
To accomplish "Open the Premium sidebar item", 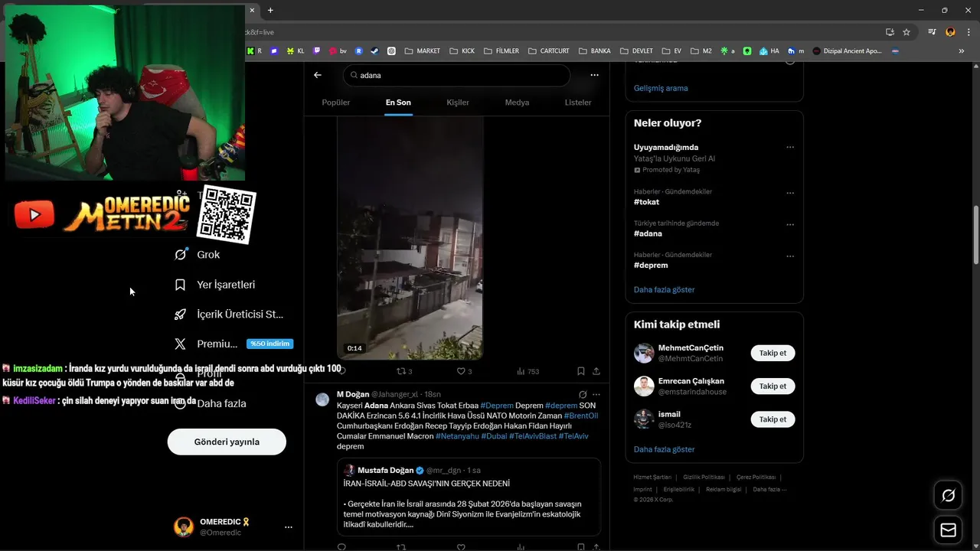I will click(x=206, y=344).
